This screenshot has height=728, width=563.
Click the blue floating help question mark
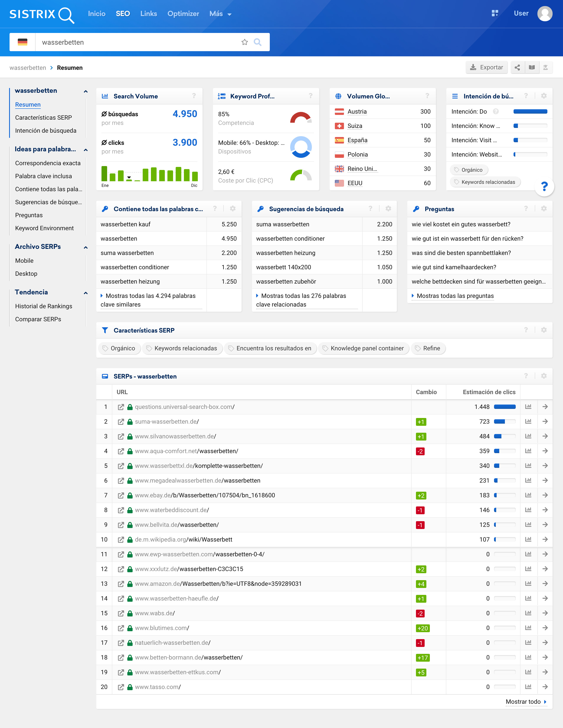click(x=544, y=186)
